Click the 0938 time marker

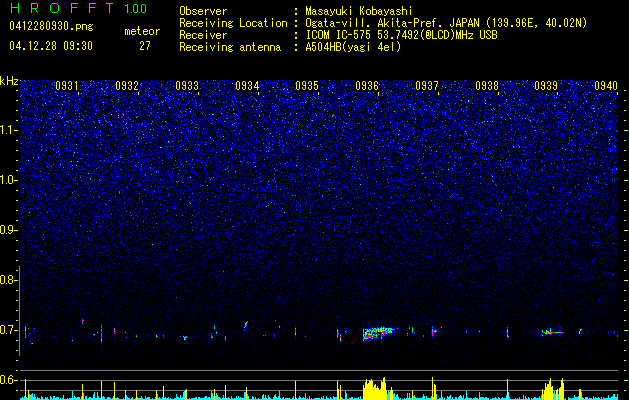click(487, 85)
